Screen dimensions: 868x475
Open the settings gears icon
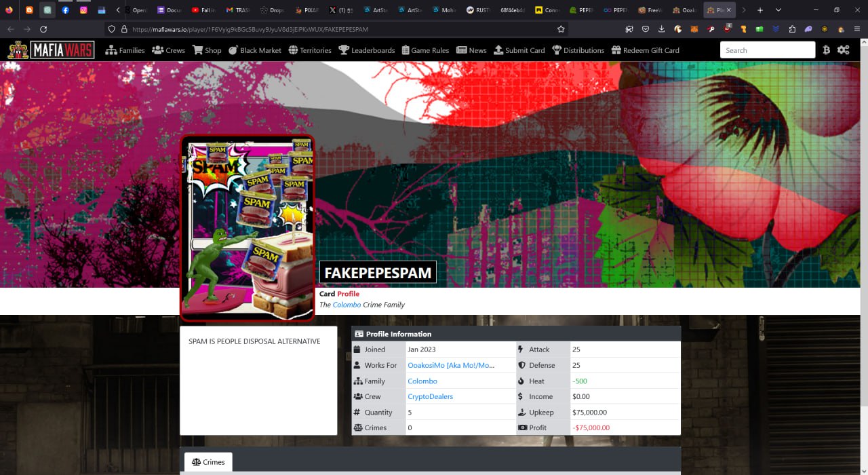point(843,50)
